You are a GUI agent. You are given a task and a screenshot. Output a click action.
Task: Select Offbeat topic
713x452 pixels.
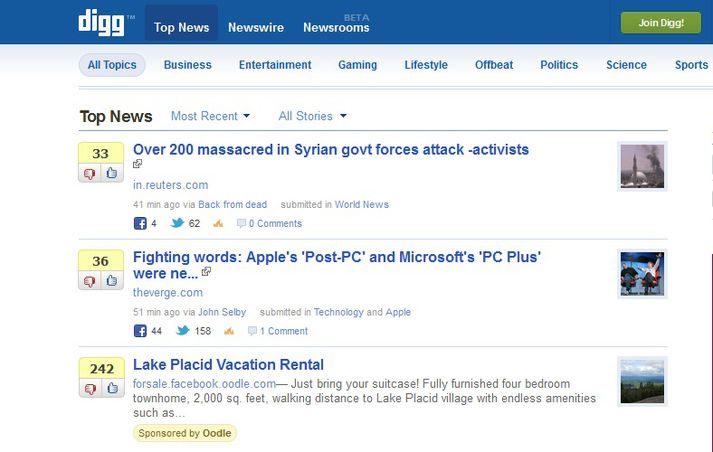494,65
